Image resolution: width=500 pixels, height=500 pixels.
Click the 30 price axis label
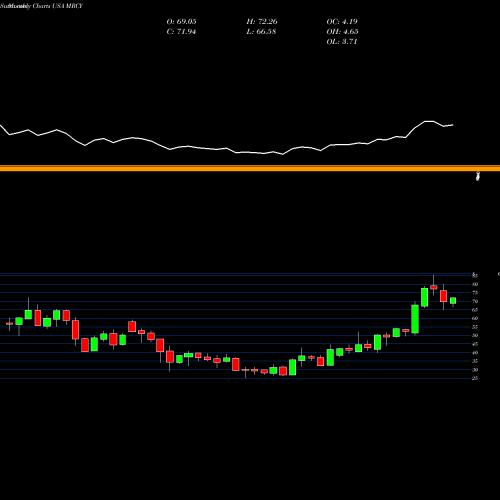[475, 370]
